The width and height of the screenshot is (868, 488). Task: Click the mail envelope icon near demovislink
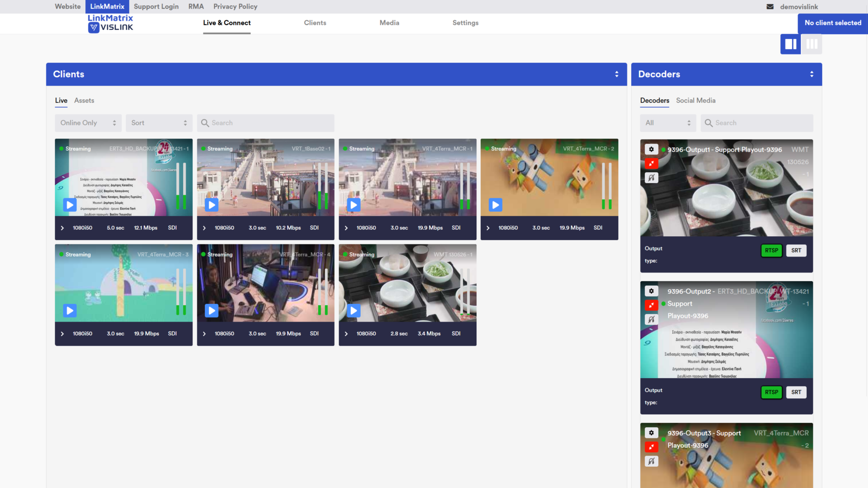click(x=770, y=7)
